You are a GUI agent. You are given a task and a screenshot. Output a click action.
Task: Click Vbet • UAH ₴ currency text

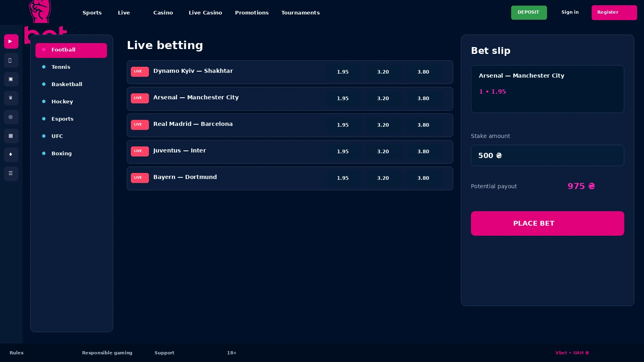(x=572, y=353)
